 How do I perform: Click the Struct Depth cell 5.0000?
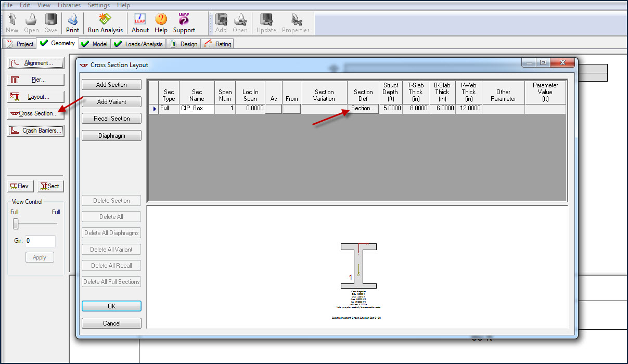click(x=391, y=109)
